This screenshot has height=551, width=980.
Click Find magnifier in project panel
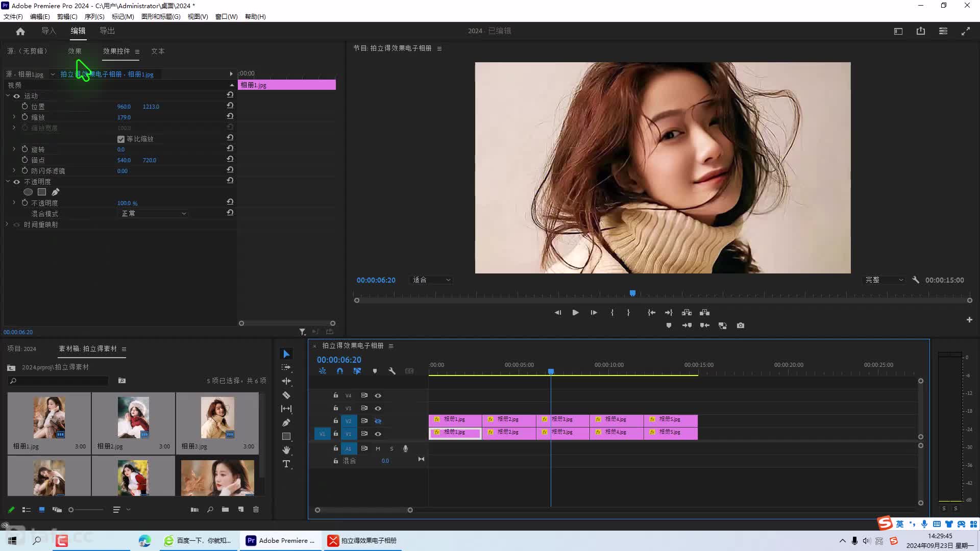(x=210, y=510)
